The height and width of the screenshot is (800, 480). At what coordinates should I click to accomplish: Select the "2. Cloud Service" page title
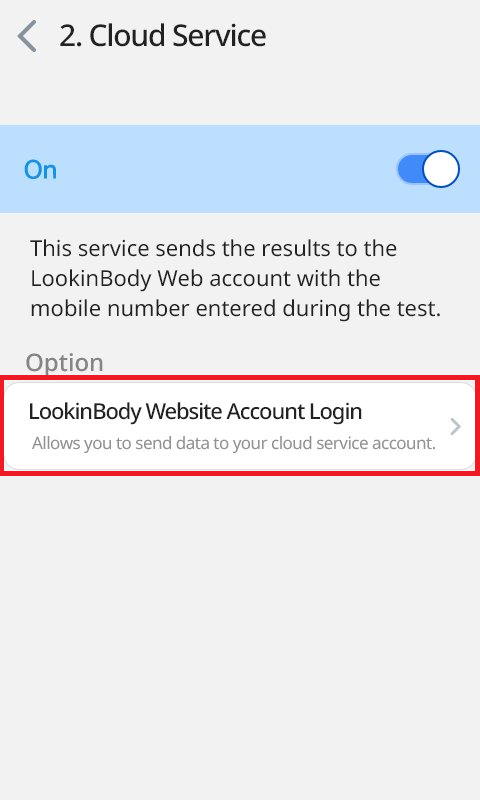[x=163, y=36]
